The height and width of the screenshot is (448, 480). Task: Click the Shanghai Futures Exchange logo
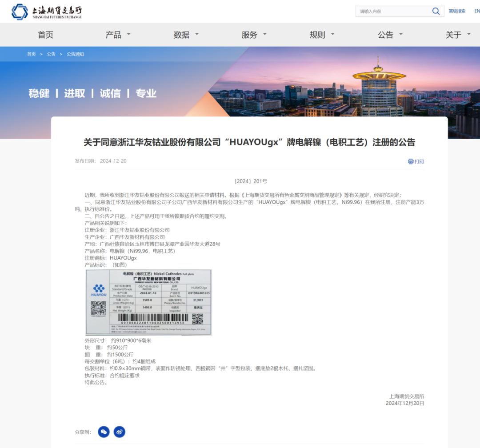pyautogui.click(x=47, y=12)
